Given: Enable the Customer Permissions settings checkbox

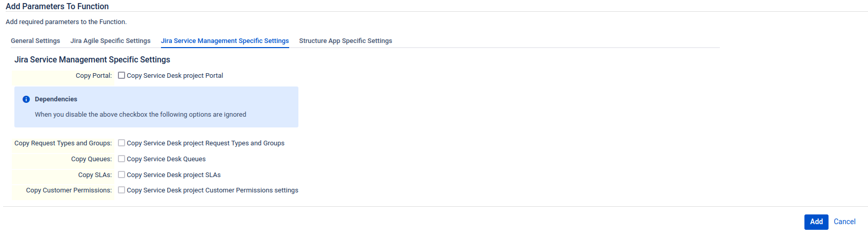Looking at the screenshot, I should (x=122, y=190).
